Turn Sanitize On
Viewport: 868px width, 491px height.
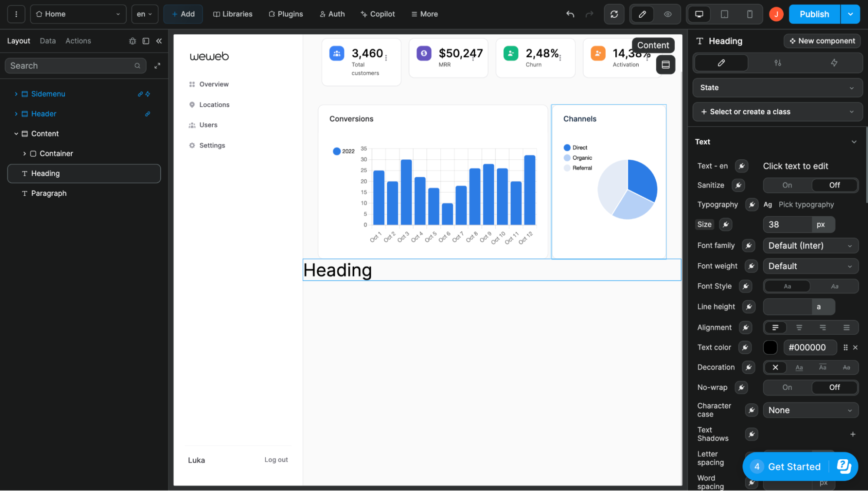pyautogui.click(x=787, y=185)
